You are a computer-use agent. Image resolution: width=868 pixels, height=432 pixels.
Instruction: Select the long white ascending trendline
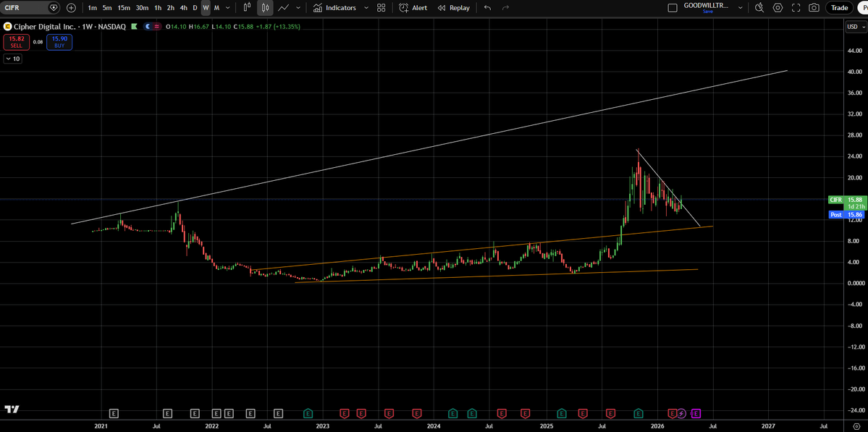429,148
